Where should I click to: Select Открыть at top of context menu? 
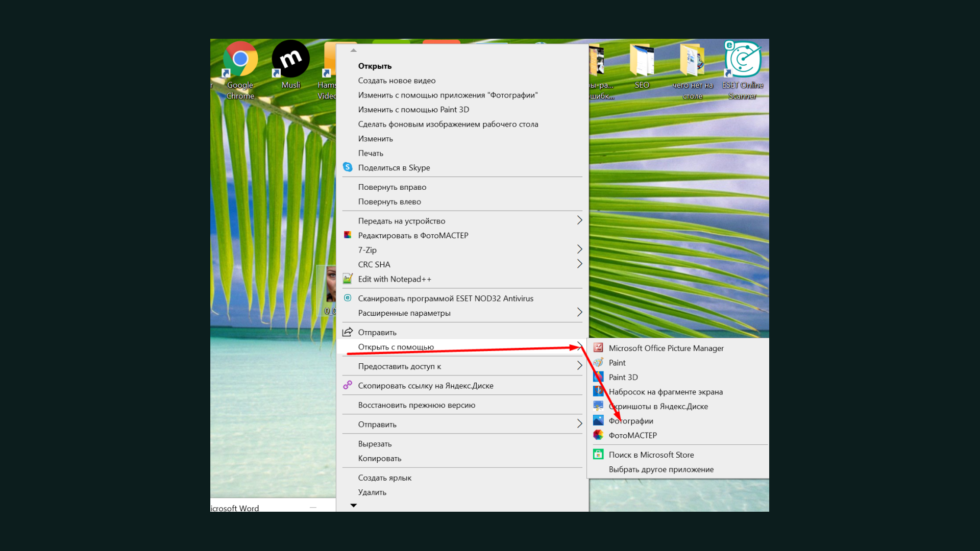pos(375,66)
